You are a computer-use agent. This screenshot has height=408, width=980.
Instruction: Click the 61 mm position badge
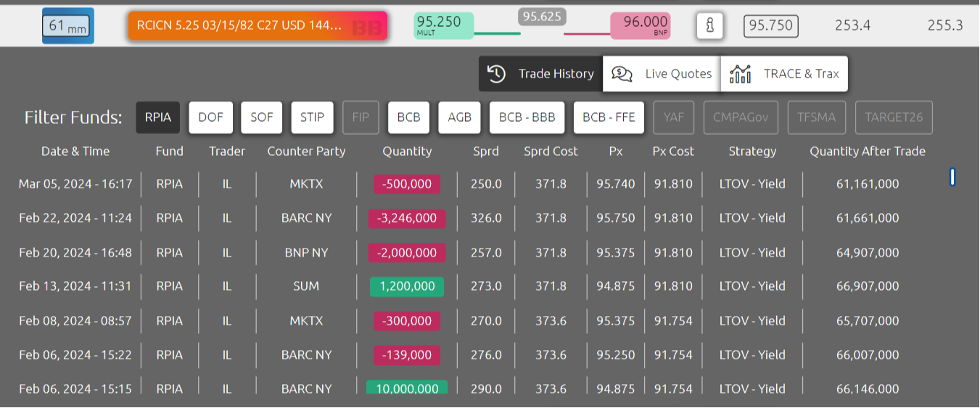coord(68,26)
